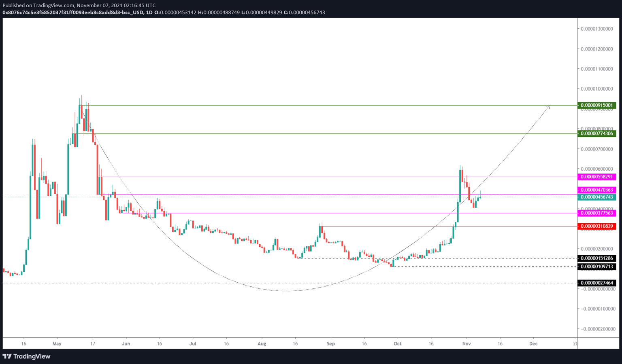The image size is (622, 364).
Task: Select the red 0.00000310839 price label
Action: [x=597, y=226]
